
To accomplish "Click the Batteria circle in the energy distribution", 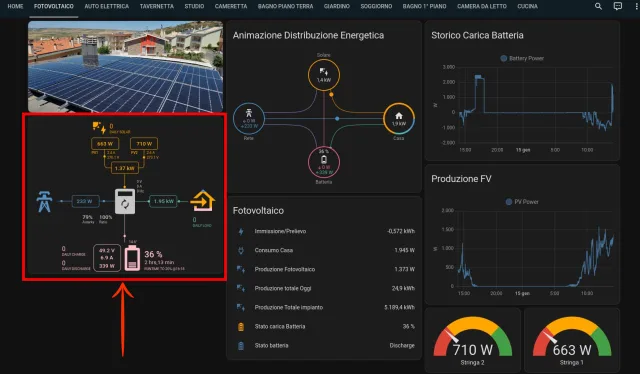I will (324, 162).
